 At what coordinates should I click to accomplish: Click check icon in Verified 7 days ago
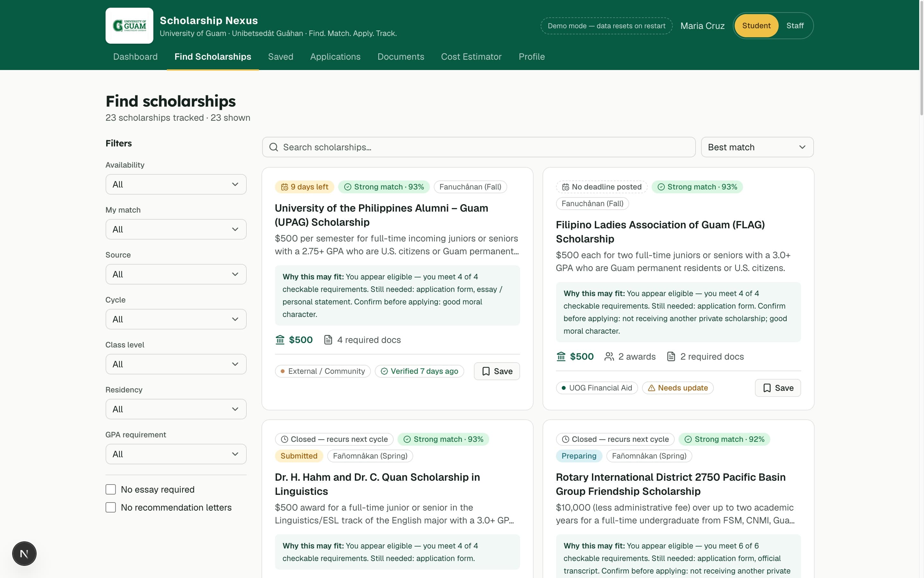[x=384, y=371]
